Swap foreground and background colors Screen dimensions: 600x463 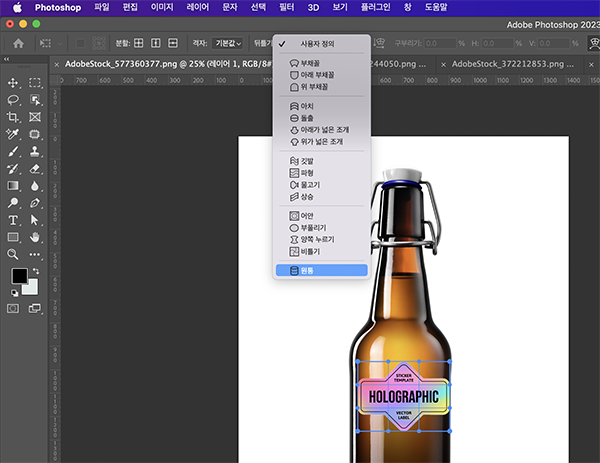(x=35, y=271)
